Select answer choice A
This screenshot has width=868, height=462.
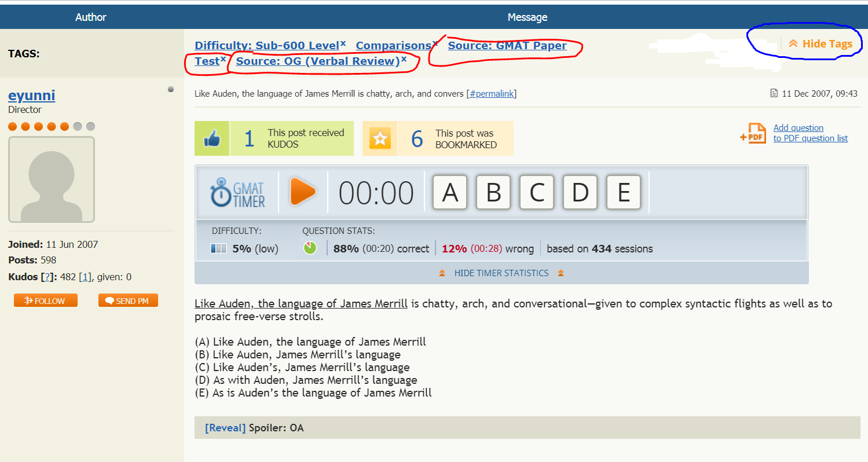click(x=450, y=192)
